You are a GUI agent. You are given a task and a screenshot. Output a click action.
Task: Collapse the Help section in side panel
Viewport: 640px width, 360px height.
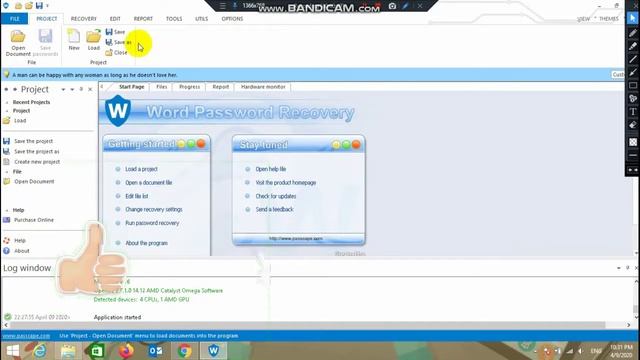pyautogui.click(x=7, y=210)
